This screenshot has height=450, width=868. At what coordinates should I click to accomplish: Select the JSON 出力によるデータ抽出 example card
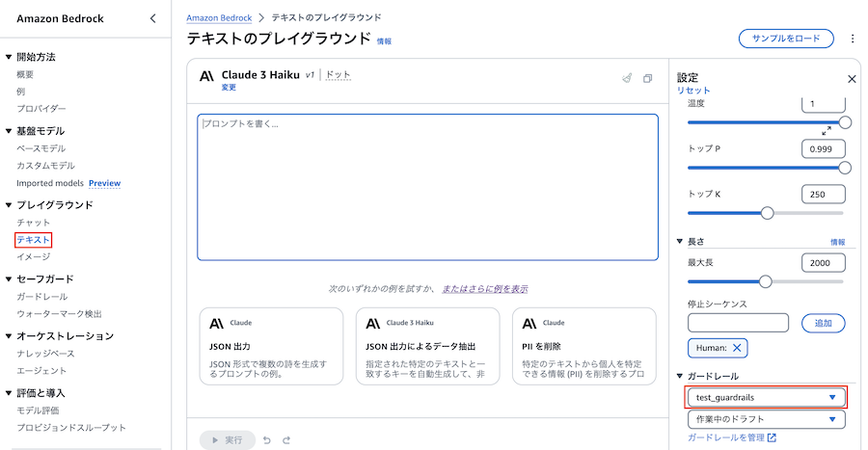point(428,347)
